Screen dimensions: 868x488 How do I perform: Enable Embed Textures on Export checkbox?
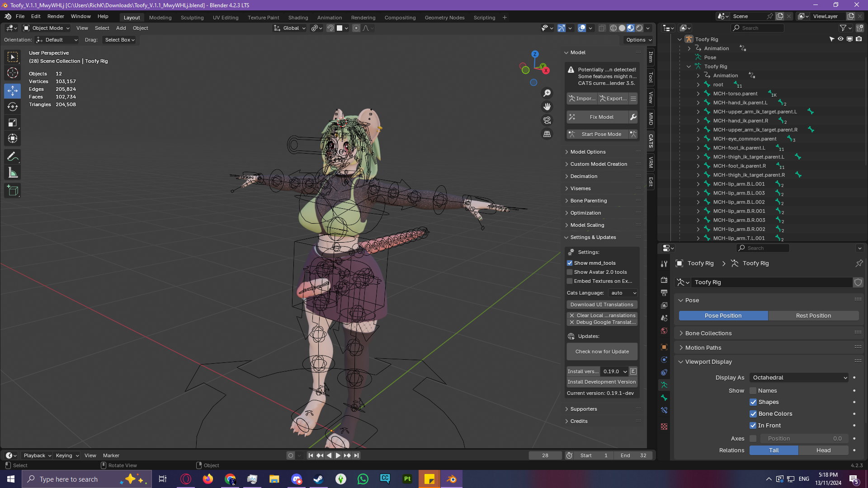coord(570,281)
